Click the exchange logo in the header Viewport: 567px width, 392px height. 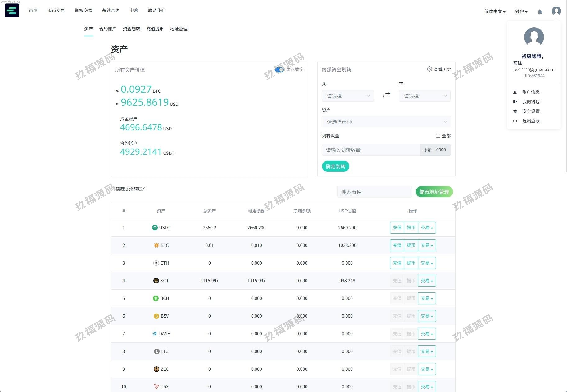click(12, 11)
